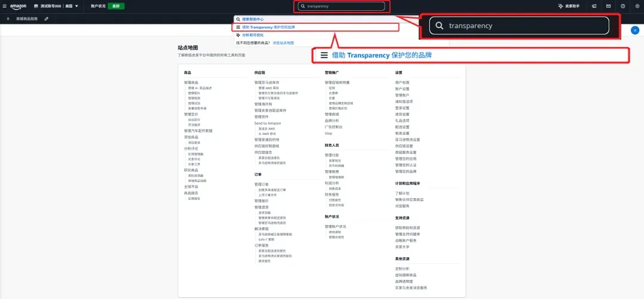Image resolution: width=644 pixels, height=299 pixels.
Task: Dismiss with the blue round X button
Action: click(635, 30)
